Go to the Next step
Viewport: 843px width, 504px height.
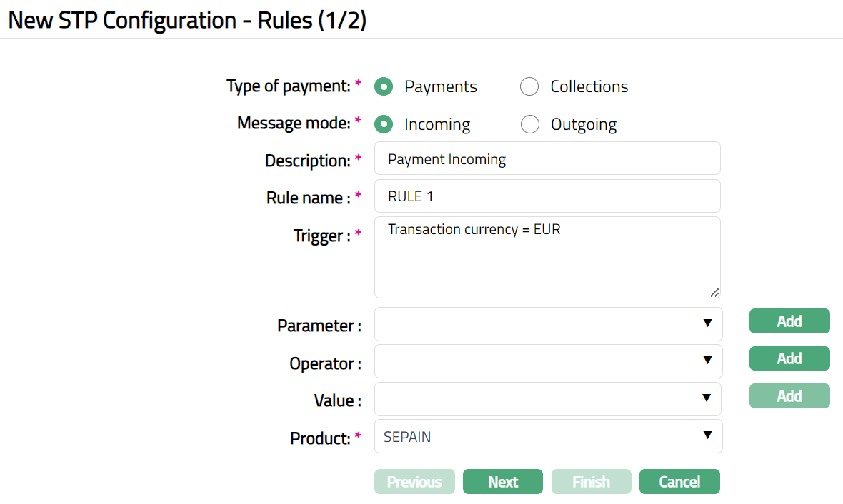pyautogui.click(x=503, y=482)
